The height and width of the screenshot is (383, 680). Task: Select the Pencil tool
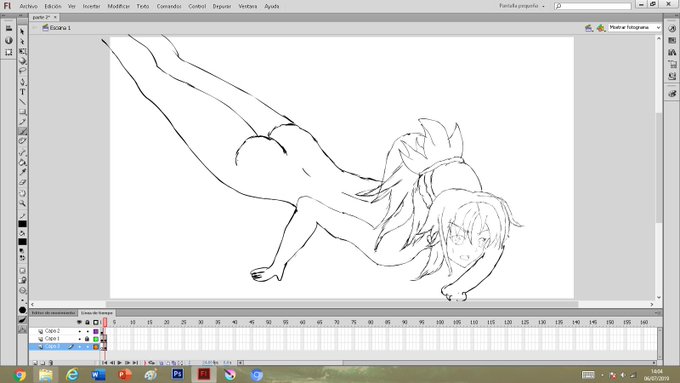(23, 121)
